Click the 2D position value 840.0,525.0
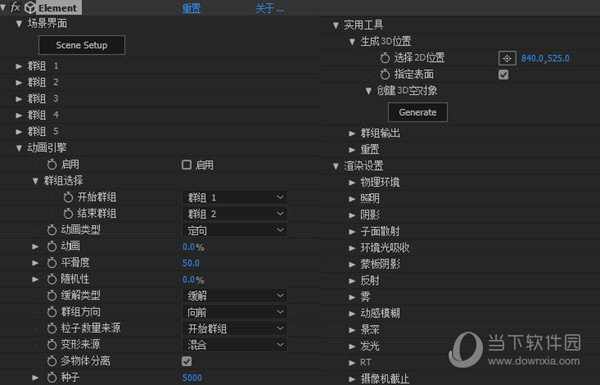The height and width of the screenshot is (385, 600). (545, 59)
